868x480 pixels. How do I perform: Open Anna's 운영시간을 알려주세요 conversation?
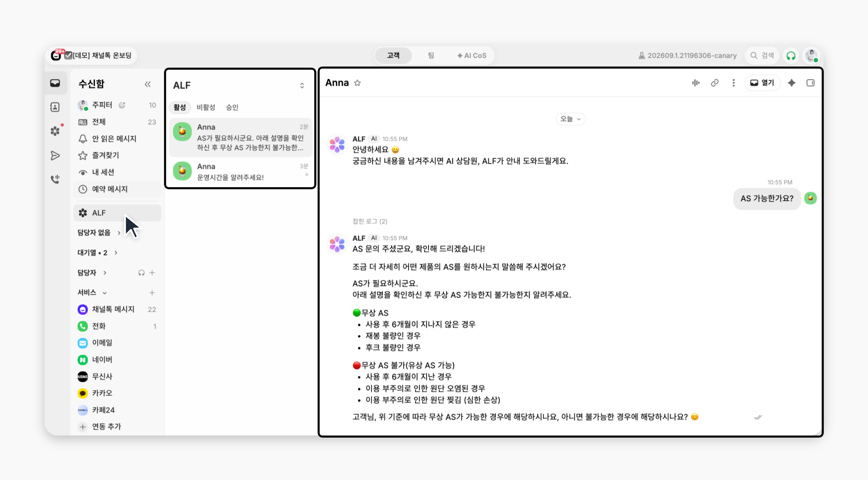click(240, 172)
